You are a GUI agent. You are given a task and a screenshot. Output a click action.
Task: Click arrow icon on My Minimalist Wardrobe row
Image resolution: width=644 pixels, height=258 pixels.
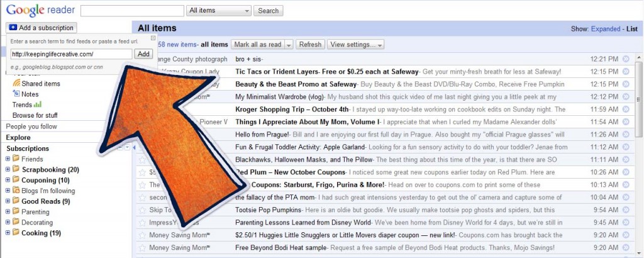pos(626,97)
